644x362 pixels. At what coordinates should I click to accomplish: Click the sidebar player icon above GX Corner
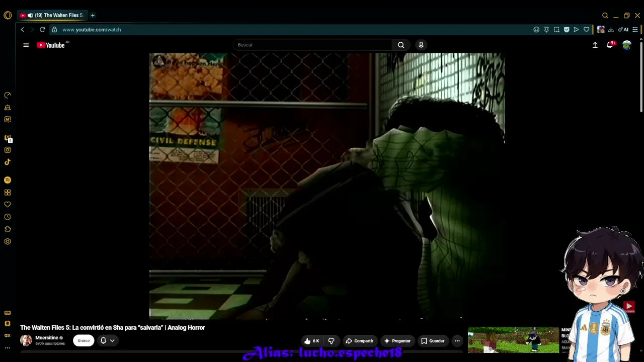click(x=8, y=313)
